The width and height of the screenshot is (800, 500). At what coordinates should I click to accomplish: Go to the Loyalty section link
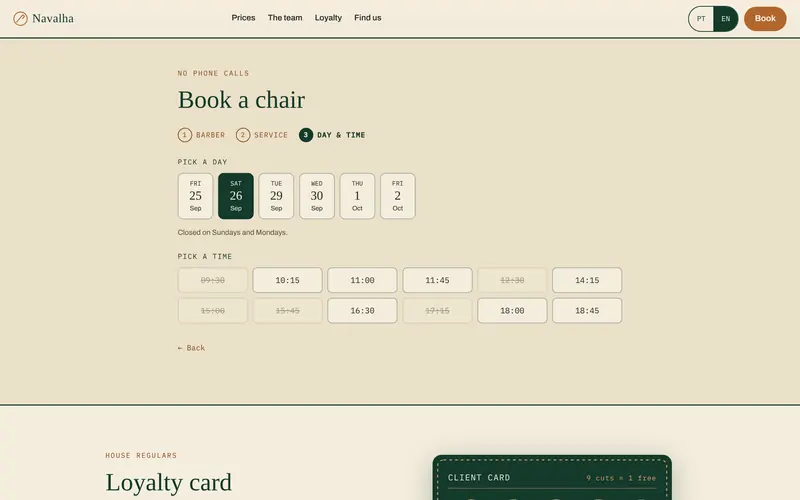pos(328,18)
